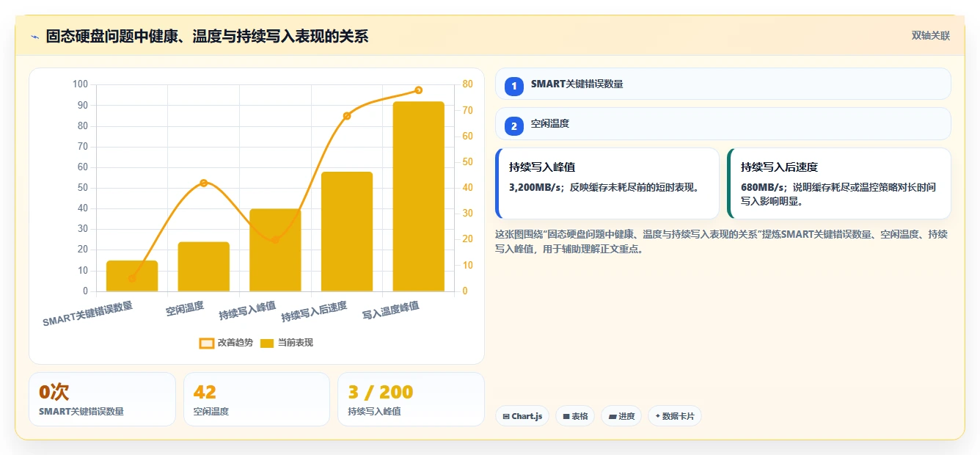Screen dimensions: 980x455
Task: Click the 改善趋势 legend color box
Action: 207,343
